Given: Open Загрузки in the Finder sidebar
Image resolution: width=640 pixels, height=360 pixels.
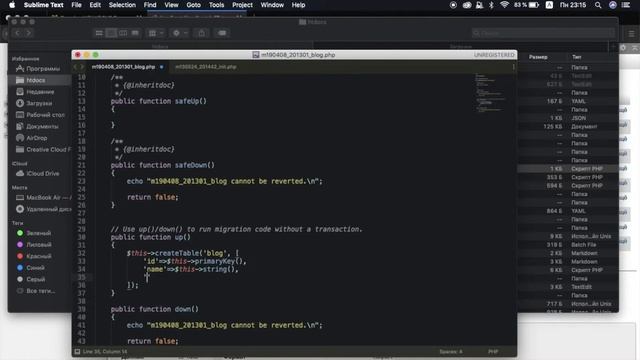Looking at the screenshot, I should pos(40,103).
